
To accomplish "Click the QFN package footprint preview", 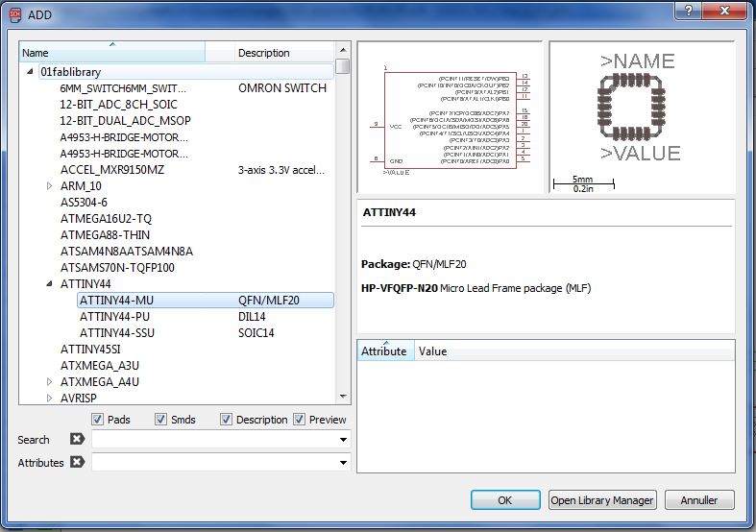I will point(642,118).
